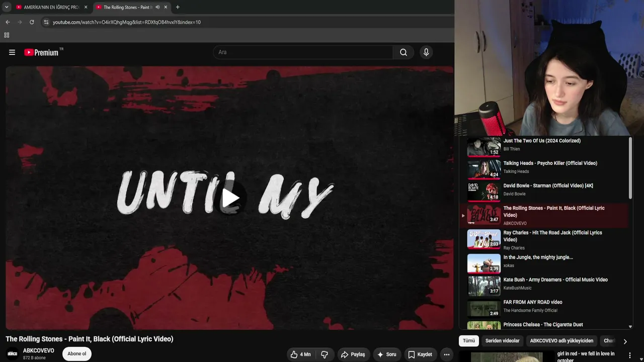Open the YouTube guide hamburger menu
This screenshot has width=644, height=362.
[x=12, y=52]
